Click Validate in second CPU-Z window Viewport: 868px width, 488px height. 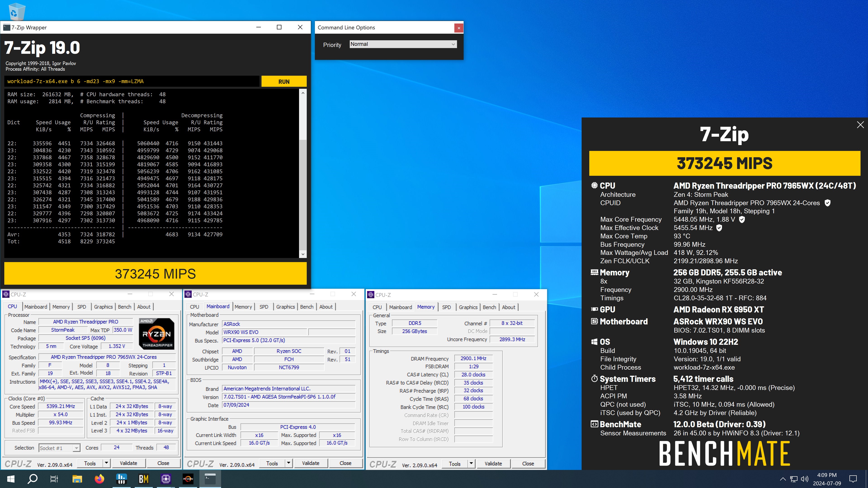pyautogui.click(x=311, y=463)
